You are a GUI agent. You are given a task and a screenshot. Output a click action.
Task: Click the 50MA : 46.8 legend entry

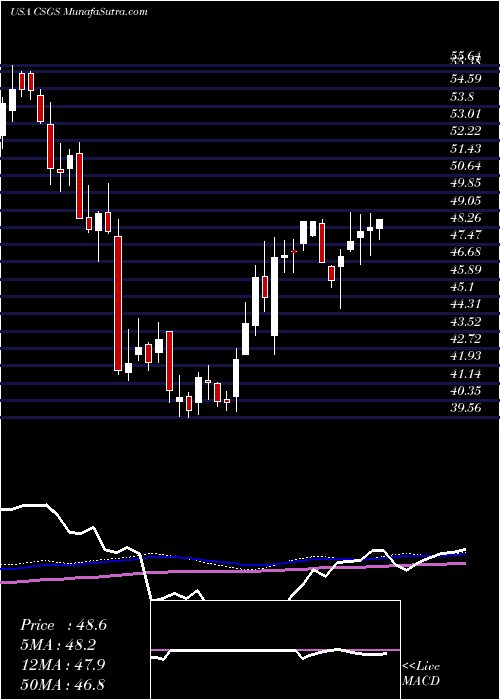pos(63,684)
